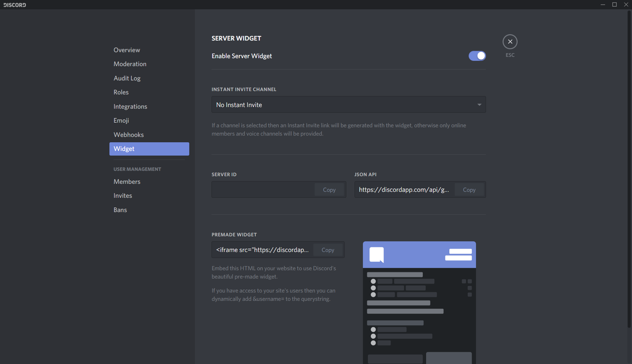This screenshot has height=364, width=632.
Task: Open the Audit Log
Action: (x=149, y=78)
